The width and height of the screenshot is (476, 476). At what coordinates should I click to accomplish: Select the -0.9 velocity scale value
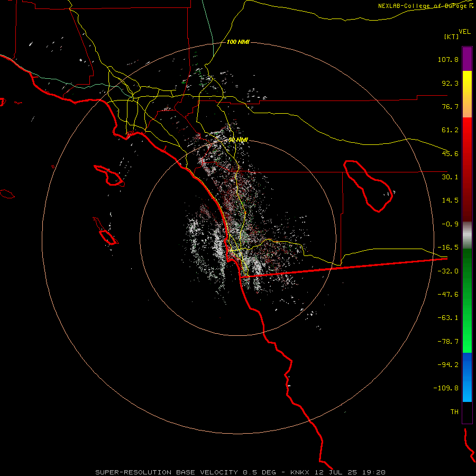[450, 224]
